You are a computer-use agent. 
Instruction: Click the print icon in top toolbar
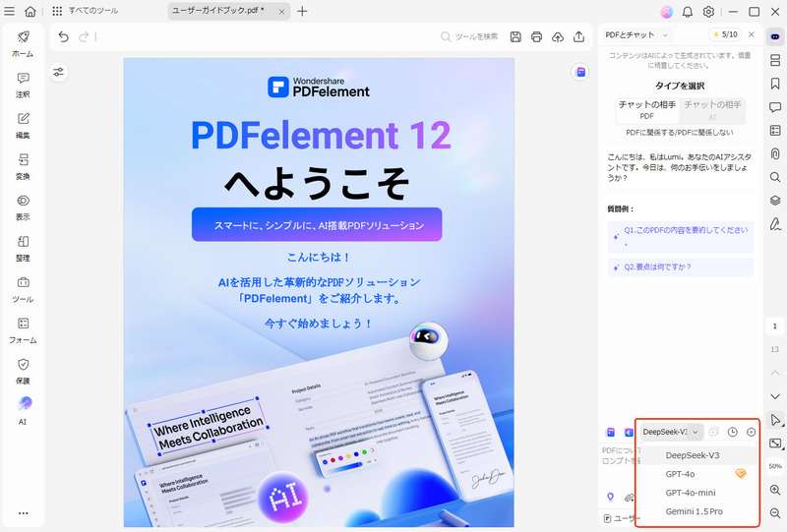[536, 37]
